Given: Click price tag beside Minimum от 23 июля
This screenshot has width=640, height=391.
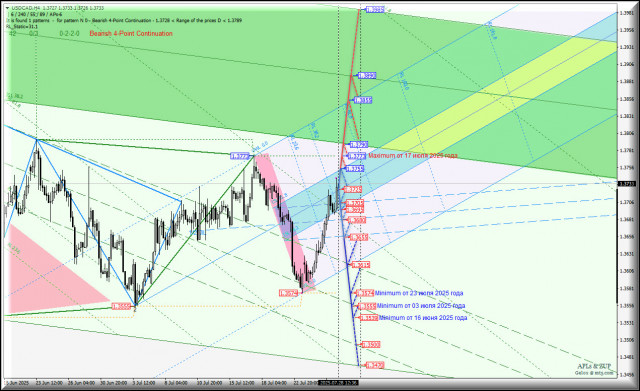Looking at the screenshot, I should click(365, 293).
